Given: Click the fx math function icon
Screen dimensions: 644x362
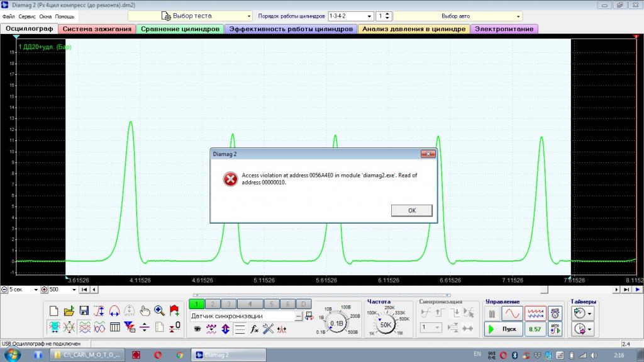Looking at the screenshot, I should (254, 329).
